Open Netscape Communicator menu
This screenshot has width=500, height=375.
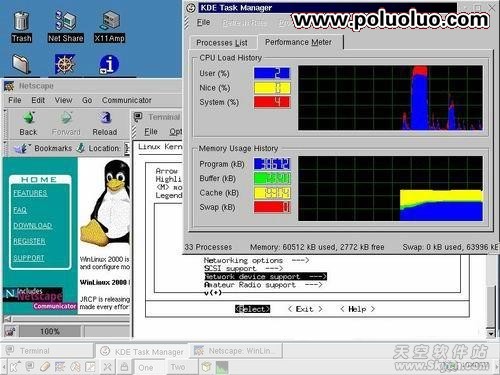tap(127, 100)
